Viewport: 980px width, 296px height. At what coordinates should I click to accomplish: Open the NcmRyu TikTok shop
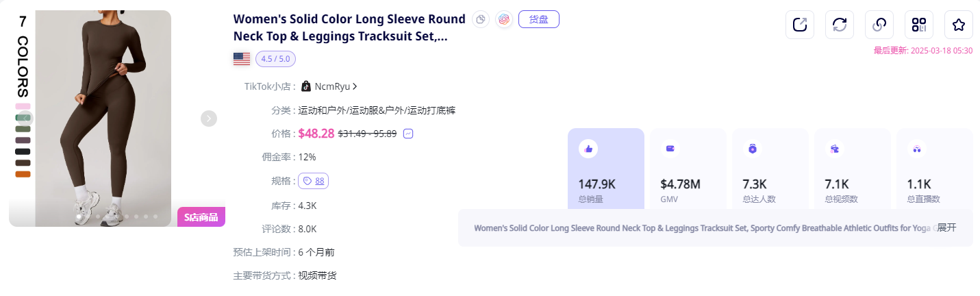(332, 86)
